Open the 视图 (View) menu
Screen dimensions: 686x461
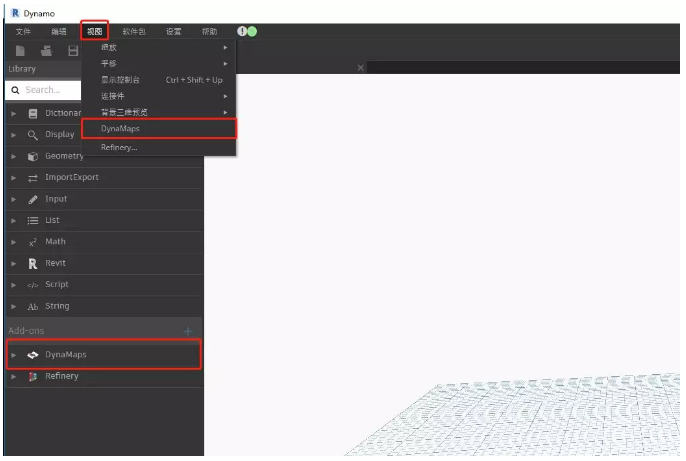[x=94, y=31]
